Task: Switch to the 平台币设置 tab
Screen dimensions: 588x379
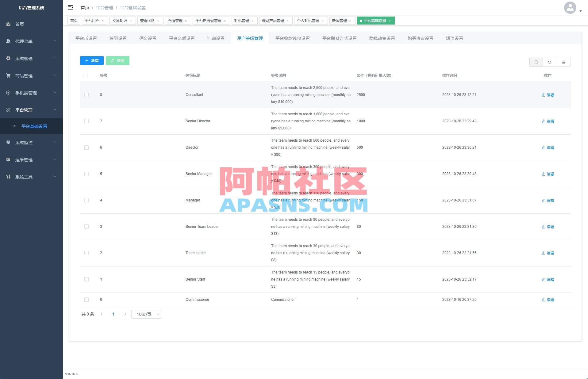Action: point(86,38)
